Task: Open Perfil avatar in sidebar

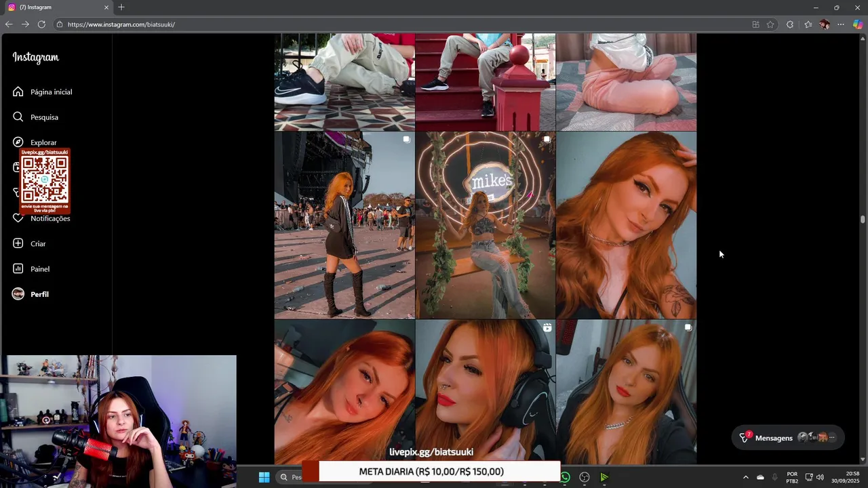Action: (x=18, y=294)
